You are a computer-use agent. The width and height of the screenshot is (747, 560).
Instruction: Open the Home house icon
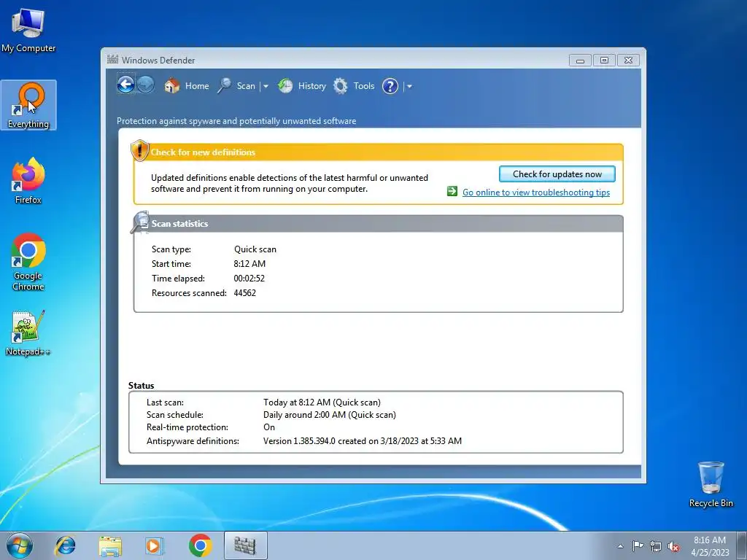point(172,86)
